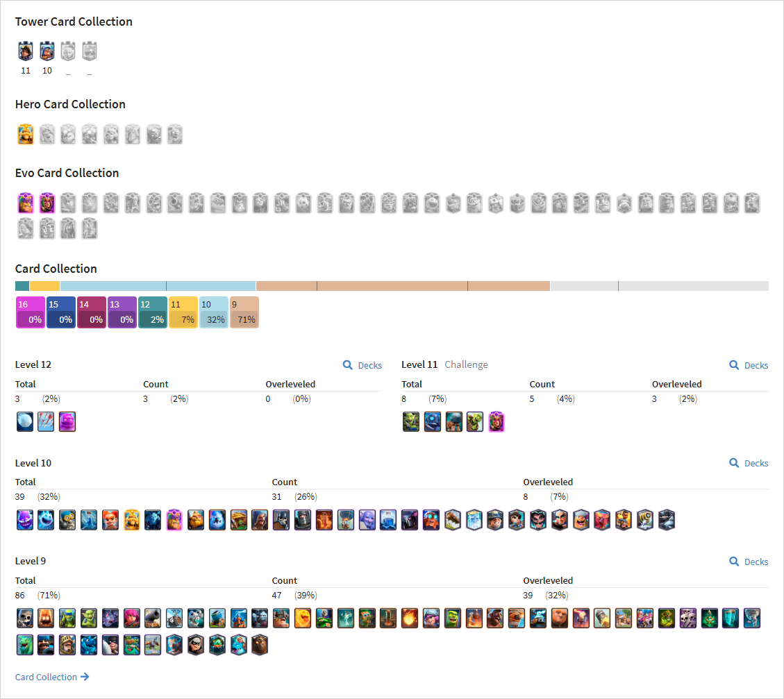
Task: Select the first unlocked evo card
Action: (26, 203)
